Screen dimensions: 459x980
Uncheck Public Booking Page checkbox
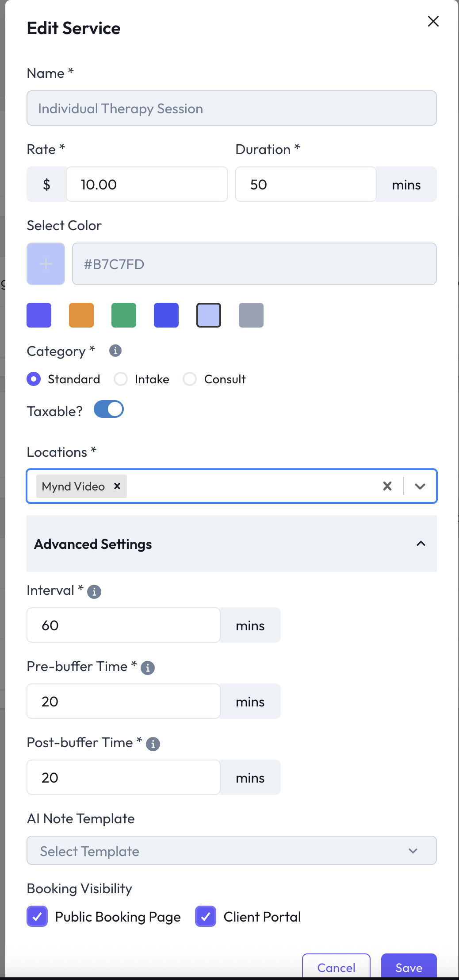click(x=38, y=916)
